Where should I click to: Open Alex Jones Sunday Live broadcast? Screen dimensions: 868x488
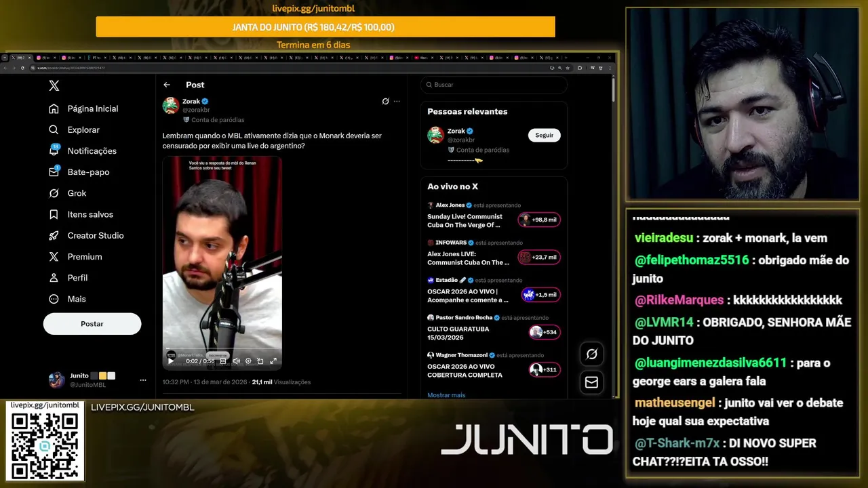465,221
